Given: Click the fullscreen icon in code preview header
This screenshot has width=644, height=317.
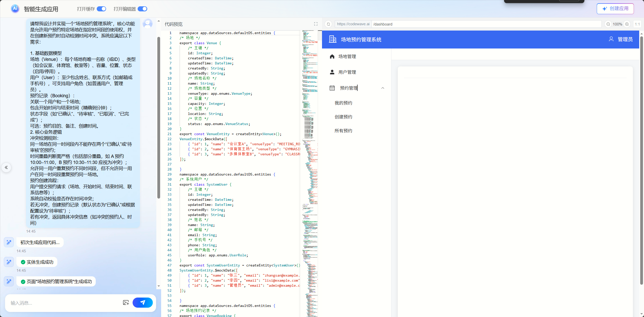Looking at the screenshot, I should 316,24.
